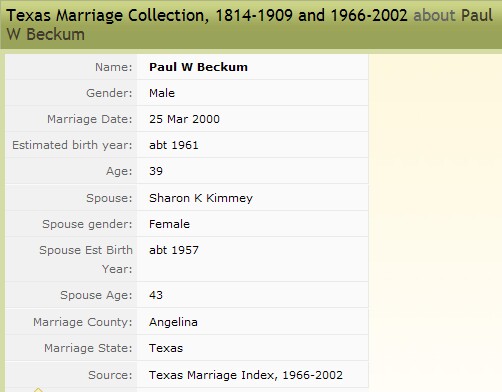Click the Texas Marriage Collection header title
The height and width of the screenshot is (392, 502).
click(207, 16)
